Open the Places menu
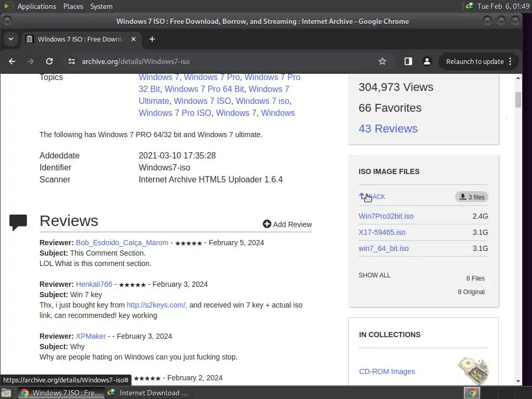 coord(73,6)
